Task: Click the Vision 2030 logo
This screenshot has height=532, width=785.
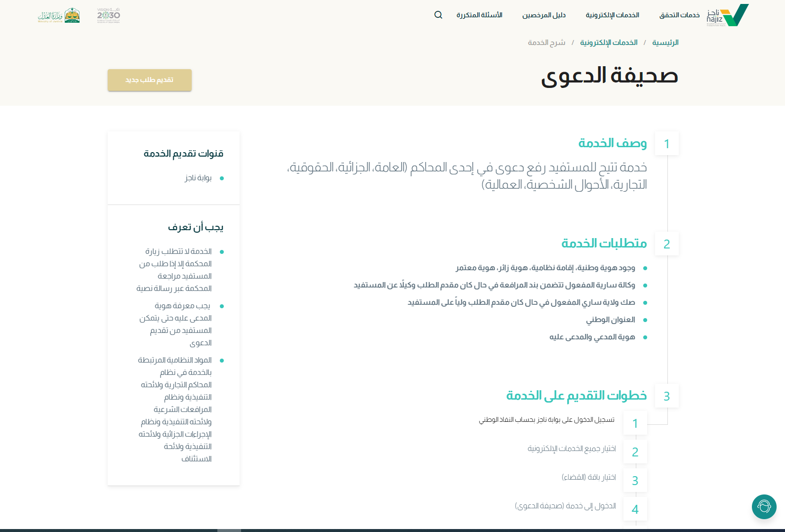Action: click(109, 15)
